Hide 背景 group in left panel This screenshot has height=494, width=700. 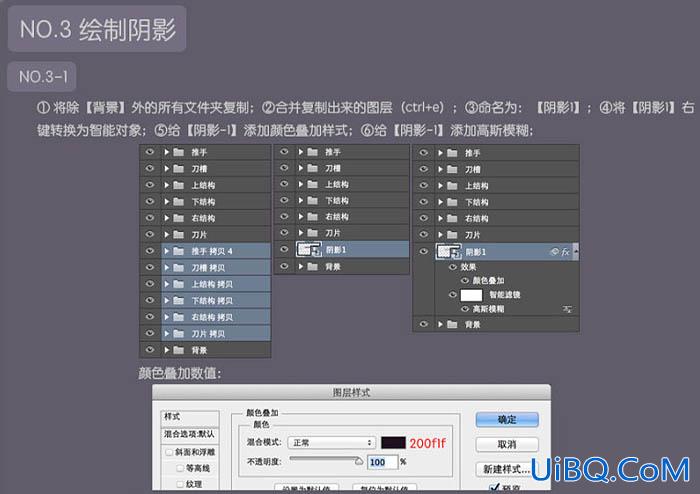tap(150, 350)
